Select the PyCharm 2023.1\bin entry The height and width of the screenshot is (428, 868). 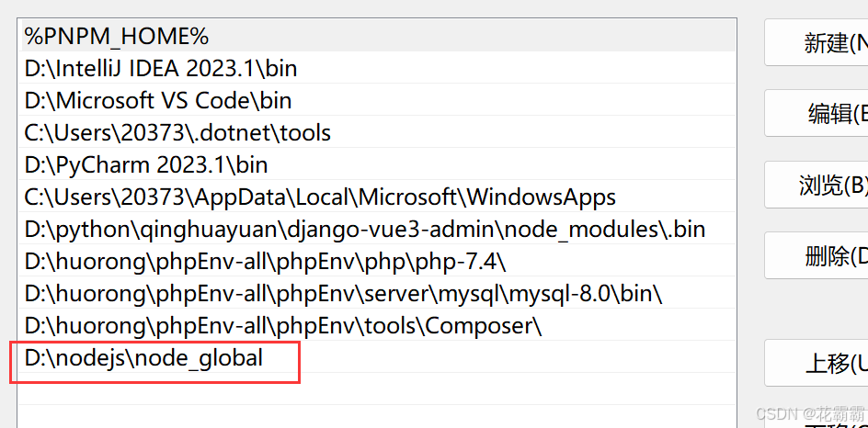coord(378,164)
